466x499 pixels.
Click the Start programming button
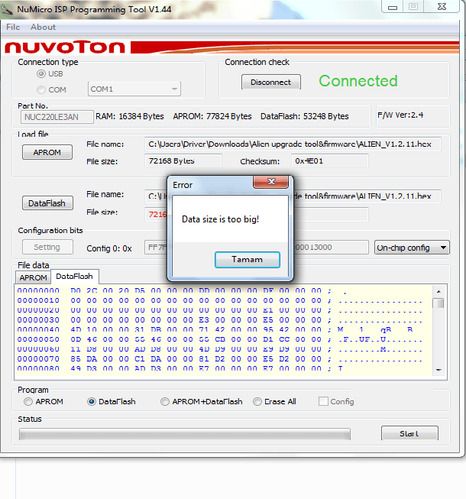point(410,433)
